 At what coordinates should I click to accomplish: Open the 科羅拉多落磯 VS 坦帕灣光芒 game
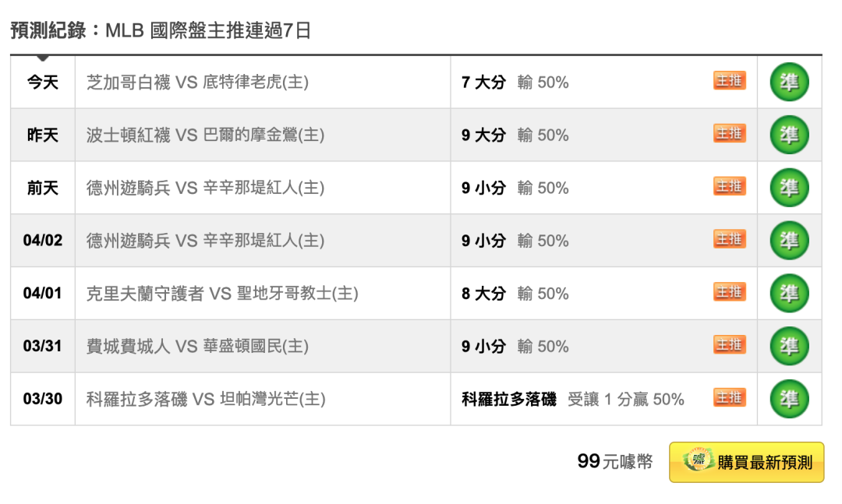(206, 399)
